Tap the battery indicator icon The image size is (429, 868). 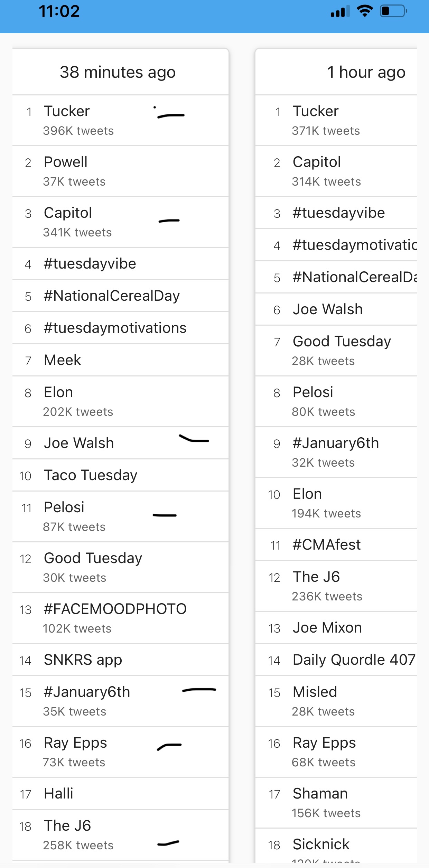[x=393, y=11]
